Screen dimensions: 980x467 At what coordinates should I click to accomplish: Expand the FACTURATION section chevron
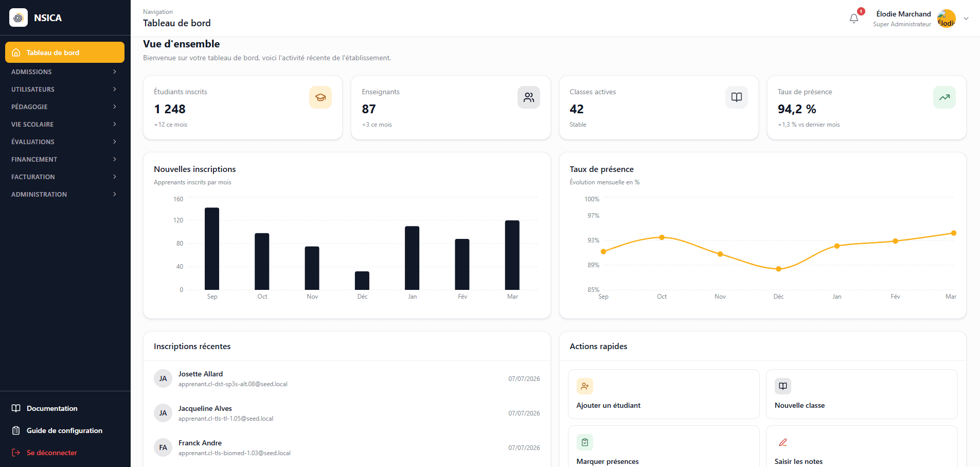pos(115,177)
